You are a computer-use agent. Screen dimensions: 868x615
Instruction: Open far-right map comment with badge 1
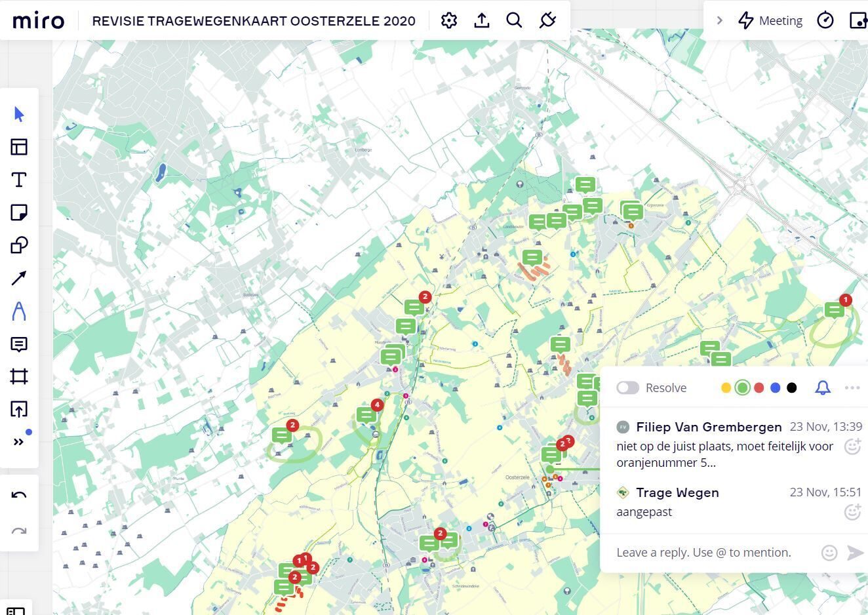(x=835, y=309)
